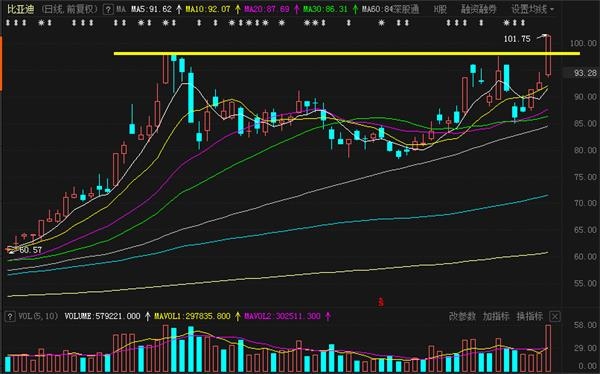Click the latest tall red candlestick near 101.75
This screenshot has width=600, height=374.
(x=548, y=56)
